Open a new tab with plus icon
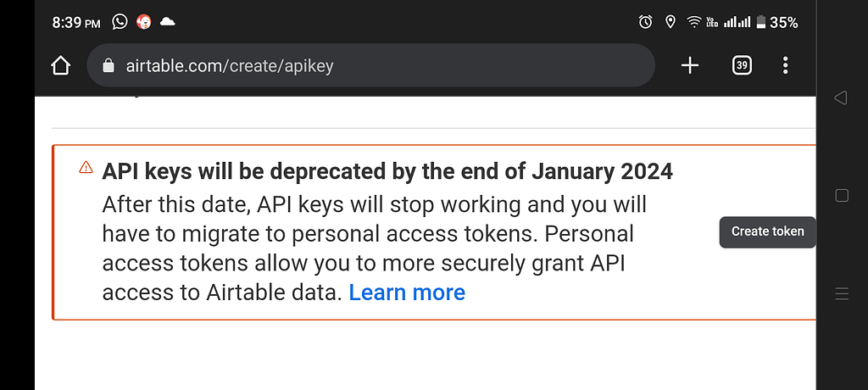This screenshot has width=868, height=390. pos(690,66)
